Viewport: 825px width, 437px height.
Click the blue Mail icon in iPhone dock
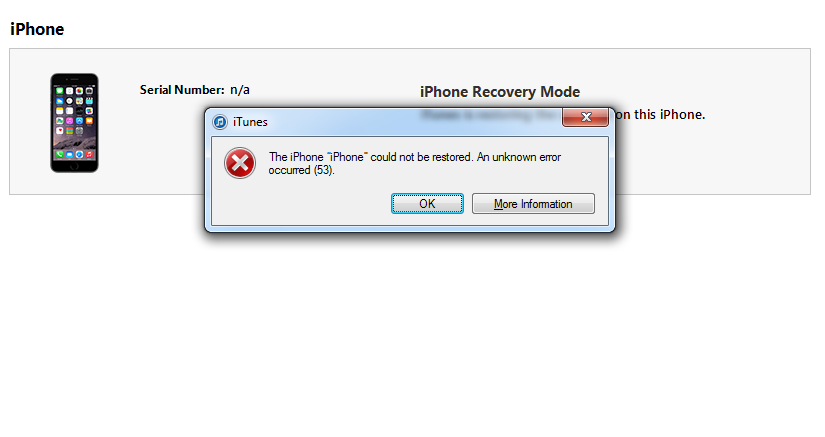pos(69,154)
